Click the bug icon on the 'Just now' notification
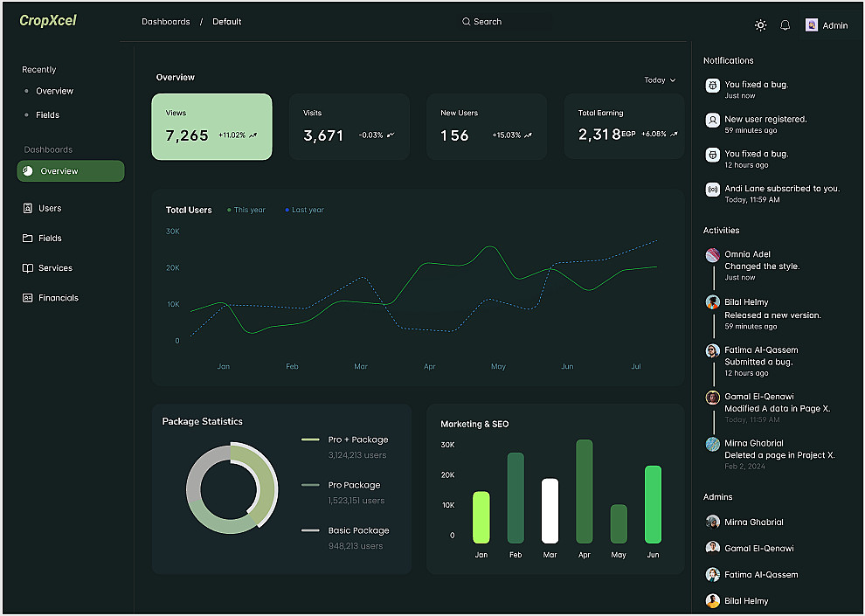This screenshot has height=616, width=865. click(713, 86)
